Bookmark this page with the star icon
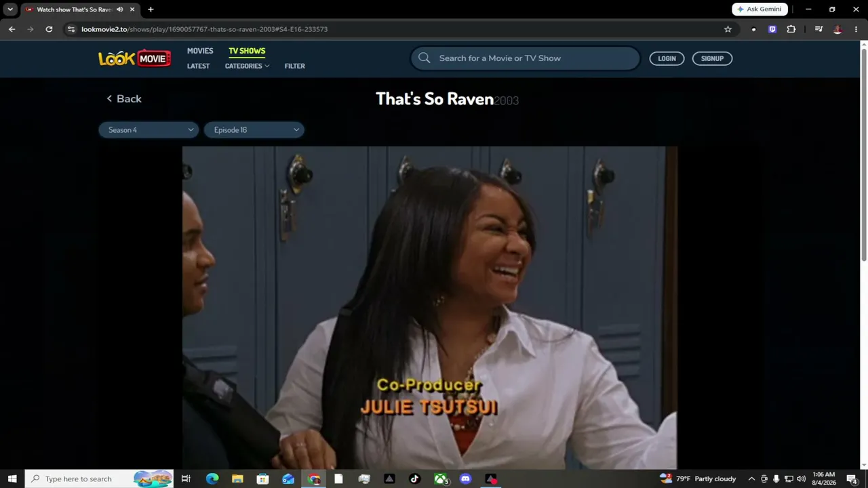This screenshot has height=488, width=868. (728, 29)
